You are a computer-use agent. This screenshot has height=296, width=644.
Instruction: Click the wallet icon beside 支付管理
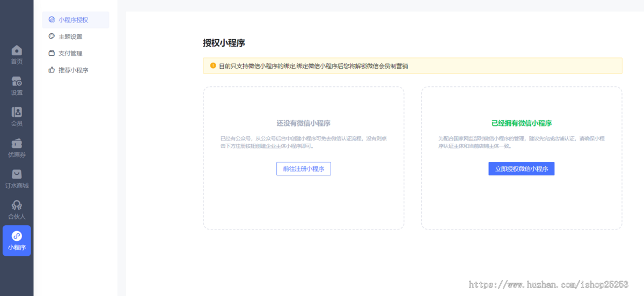tap(52, 53)
